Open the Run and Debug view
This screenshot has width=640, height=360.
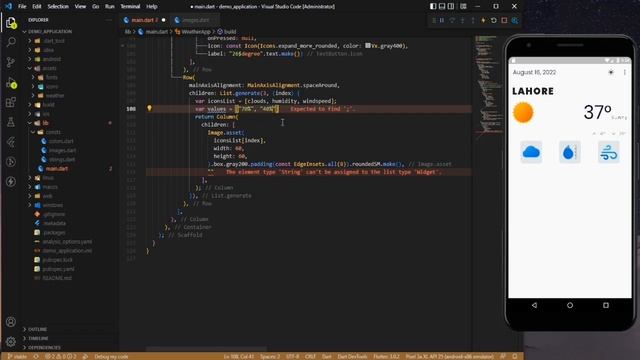pyautogui.click(x=11, y=82)
